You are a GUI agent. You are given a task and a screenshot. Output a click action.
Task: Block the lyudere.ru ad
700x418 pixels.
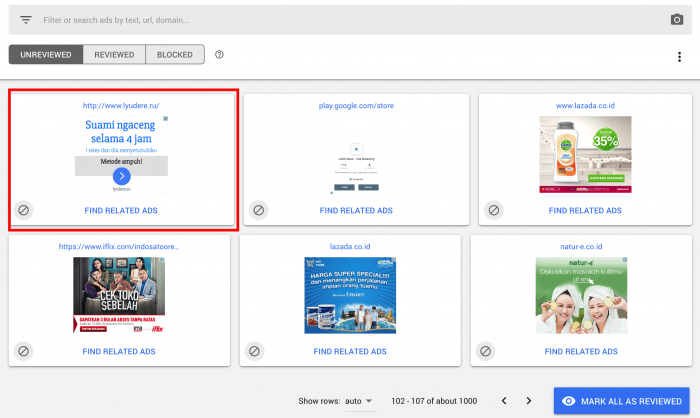(24, 210)
